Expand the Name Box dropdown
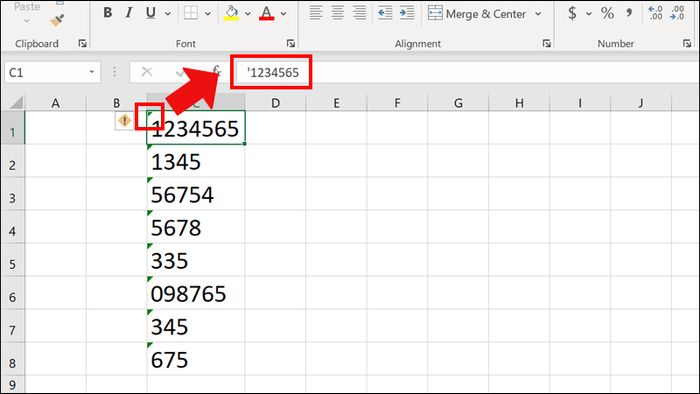700x394 pixels. coord(92,72)
